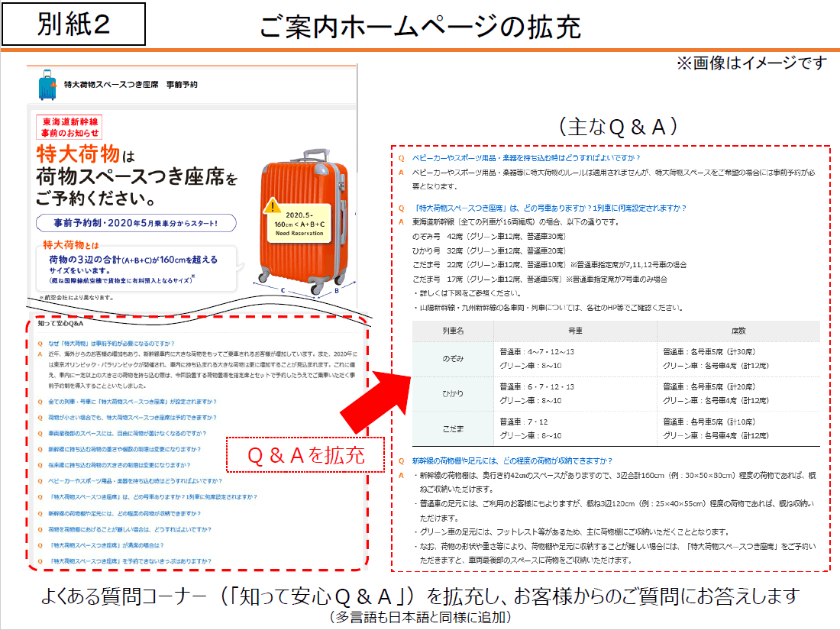Viewport: 840px width, 630px height.
Task: Open the ベビーカー question in the 知って安心Q&A list
Action: pyautogui.click(x=134, y=481)
